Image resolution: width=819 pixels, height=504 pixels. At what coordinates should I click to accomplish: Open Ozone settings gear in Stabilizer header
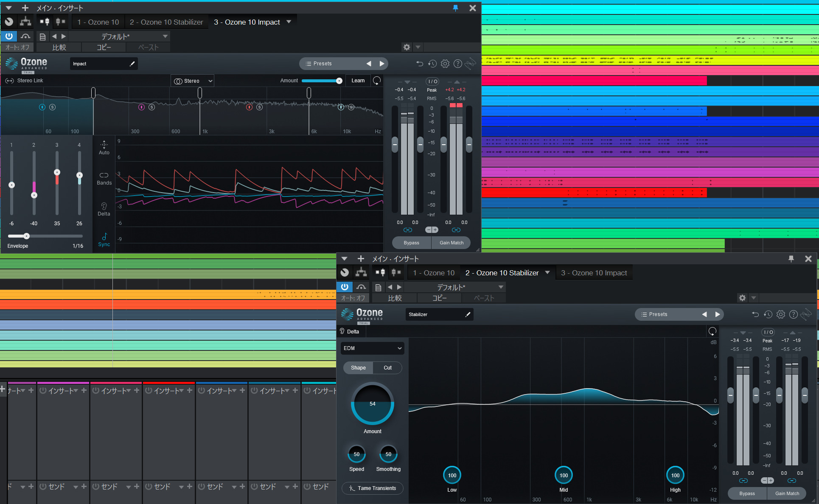[x=781, y=314]
